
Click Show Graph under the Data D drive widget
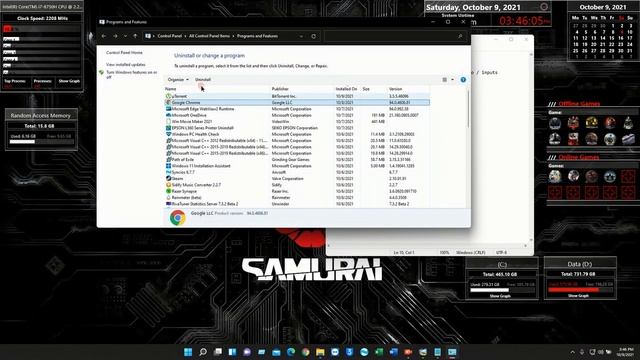(578, 296)
